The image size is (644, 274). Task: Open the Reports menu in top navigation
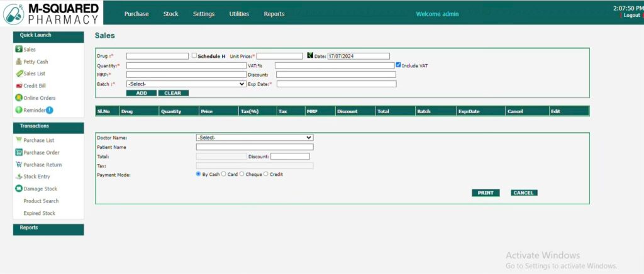(x=274, y=14)
